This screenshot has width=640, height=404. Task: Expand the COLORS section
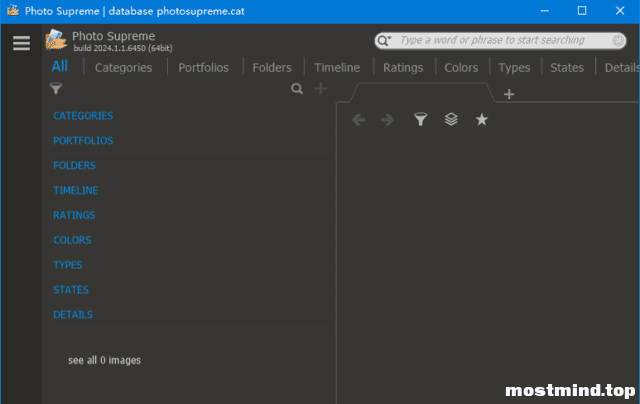[x=72, y=240]
